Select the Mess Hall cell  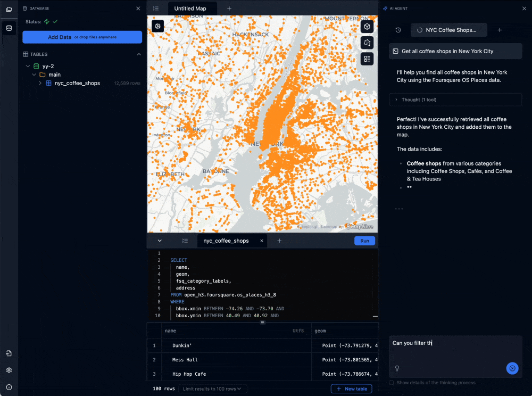pyautogui.click(x=237, y=360)
